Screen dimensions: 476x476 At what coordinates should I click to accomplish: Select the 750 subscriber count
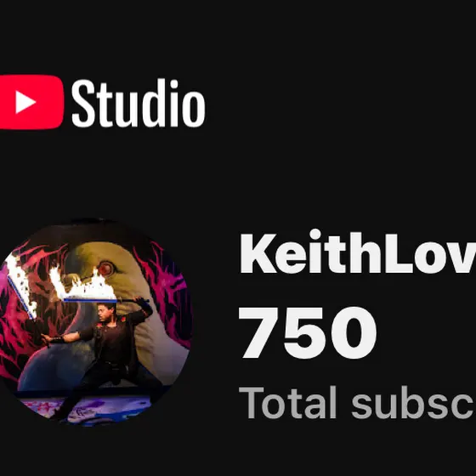(x=308, y=332)
